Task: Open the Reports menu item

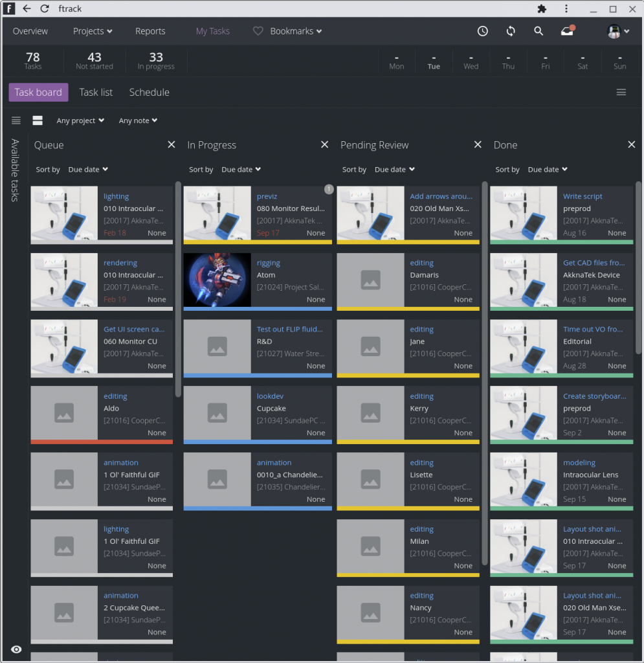Action: [150, 31]
